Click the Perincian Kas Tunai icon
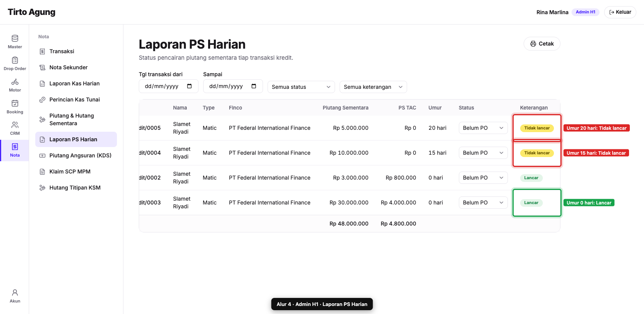Image resolution: width=644 pixels, height=314 pixels. pos(43,100)
